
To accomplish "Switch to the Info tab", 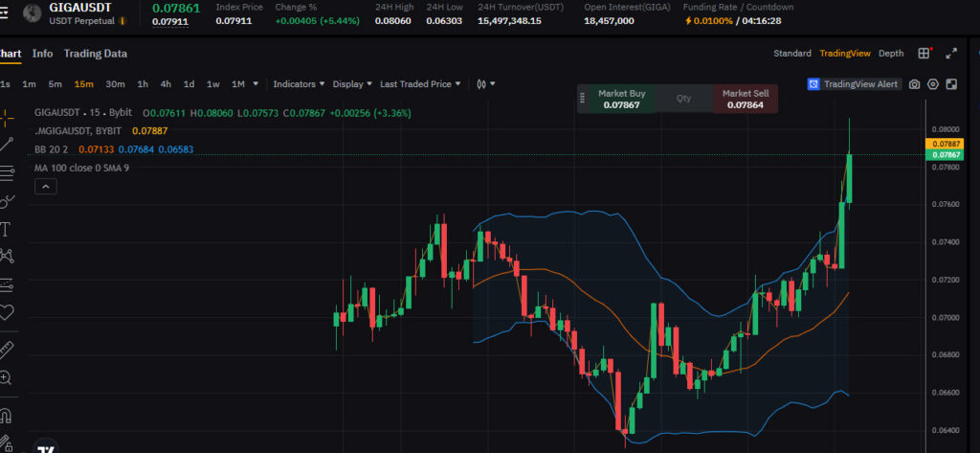I will (x=42, y=54).
